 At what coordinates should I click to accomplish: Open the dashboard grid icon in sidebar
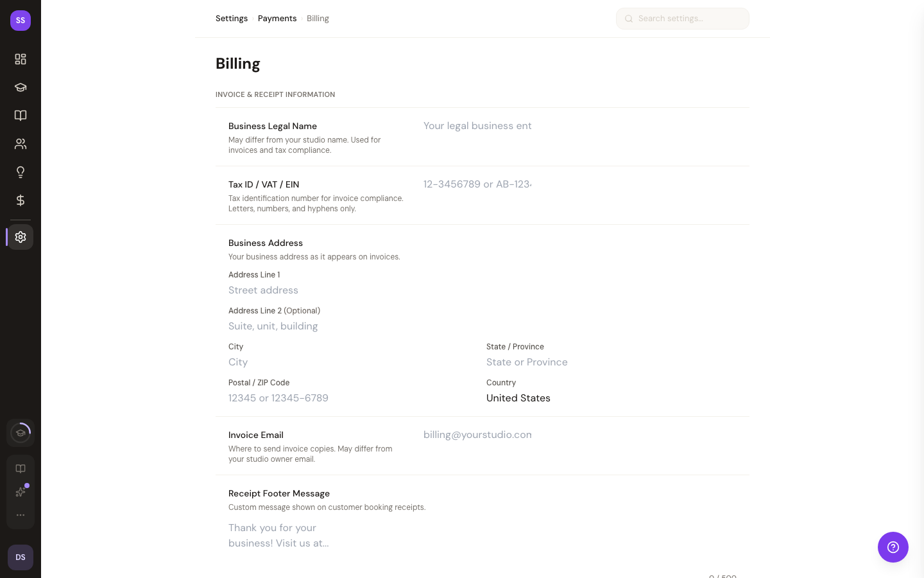(x=21, y=59)
